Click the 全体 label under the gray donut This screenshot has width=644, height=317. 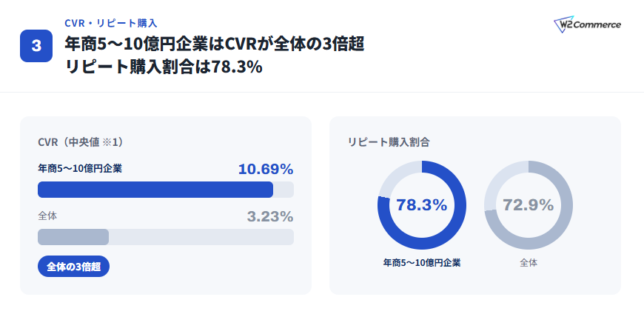529,263
